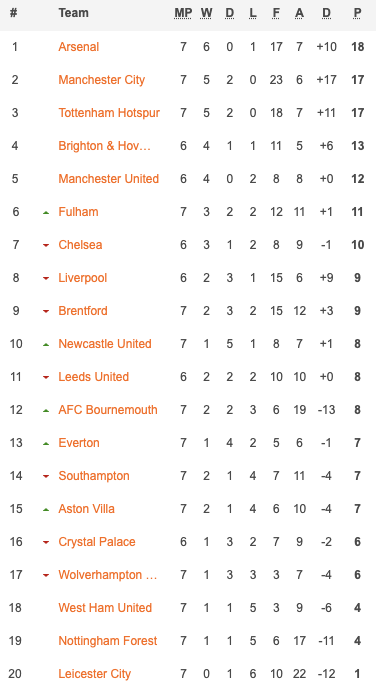Click the P points column header

pyautogui.click(x=357, y=13)
